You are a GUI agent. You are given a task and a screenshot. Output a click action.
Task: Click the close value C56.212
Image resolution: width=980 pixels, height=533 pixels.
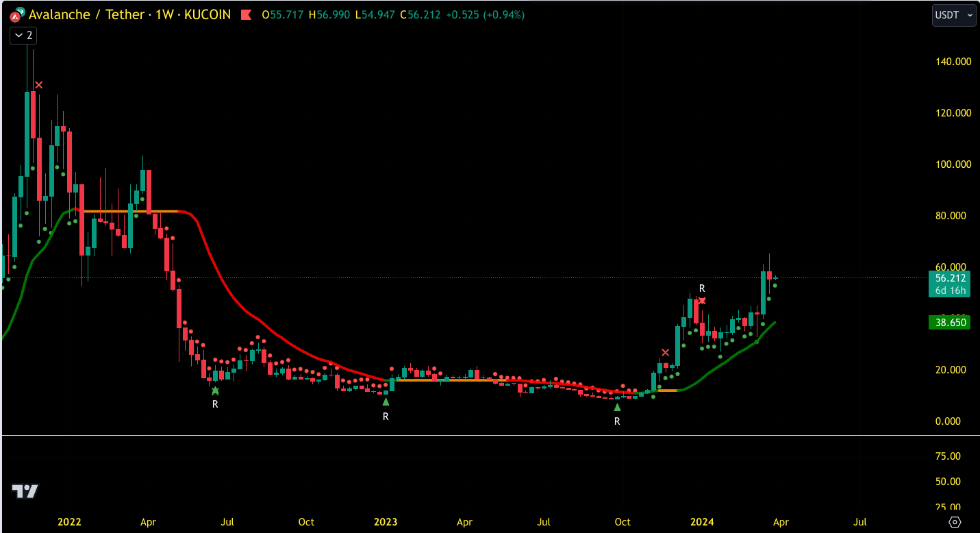pos(421,14)
